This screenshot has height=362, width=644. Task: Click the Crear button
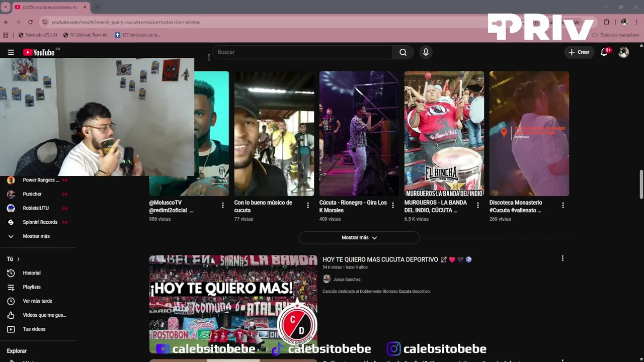click(579, 52)
